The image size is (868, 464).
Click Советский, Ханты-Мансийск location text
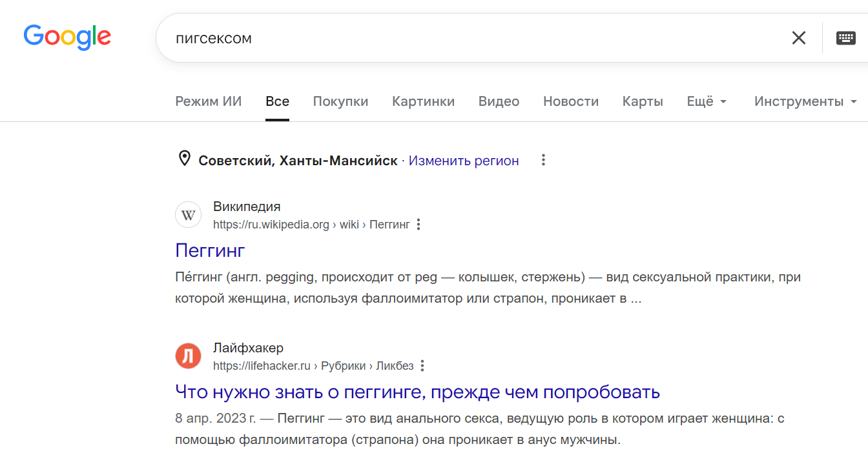click(x=298, y=161)
